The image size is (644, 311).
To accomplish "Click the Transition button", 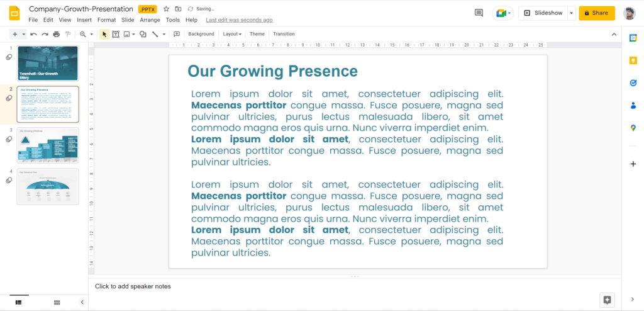I will 284,34.
